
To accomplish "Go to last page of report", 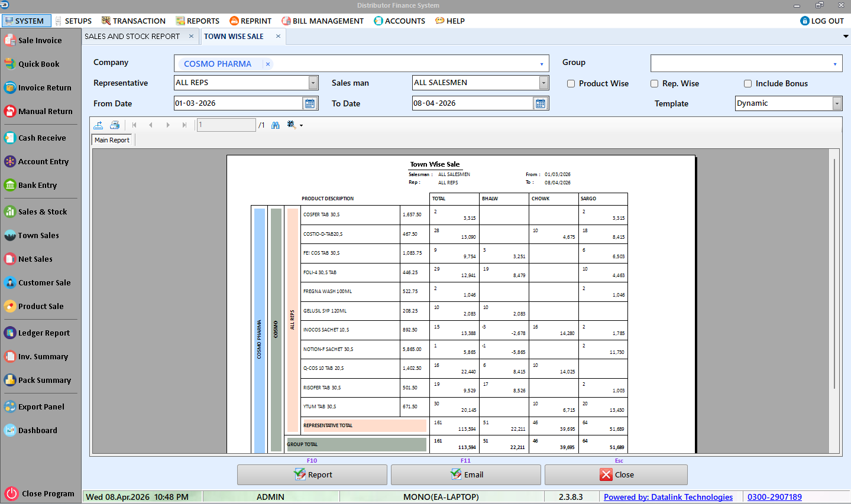I will [x=185, y=125].
